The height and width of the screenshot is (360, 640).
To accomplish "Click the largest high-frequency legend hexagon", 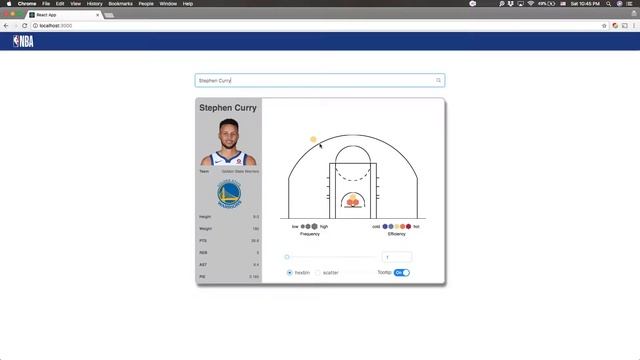I will coord(314,227).
